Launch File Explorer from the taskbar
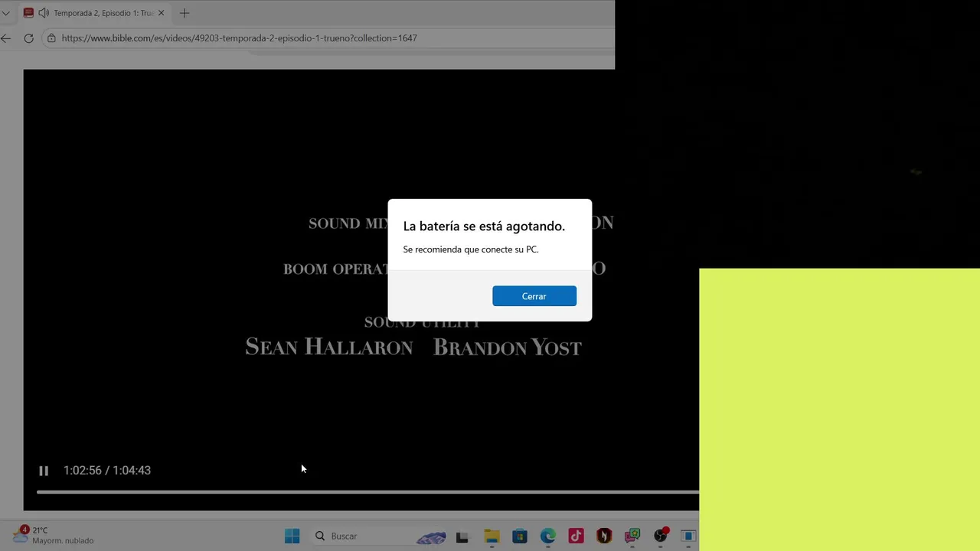Viewport: 980px width, 551px height. coord(492,536)
